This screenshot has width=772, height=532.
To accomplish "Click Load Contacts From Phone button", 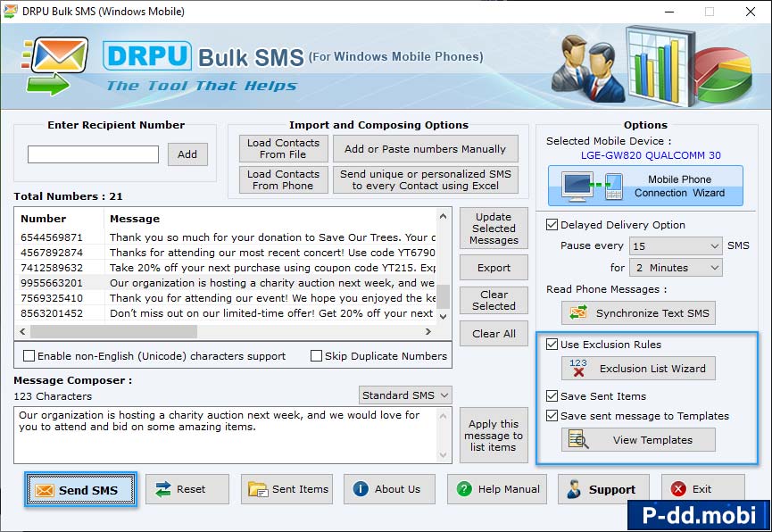I will coord(283,179).
